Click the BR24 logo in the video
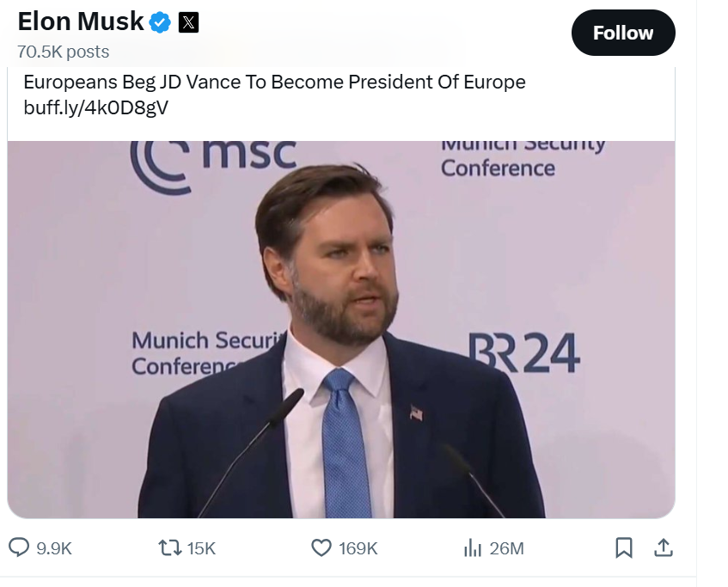The width and height of the screenshot is (728, 587). pos(523,353)
